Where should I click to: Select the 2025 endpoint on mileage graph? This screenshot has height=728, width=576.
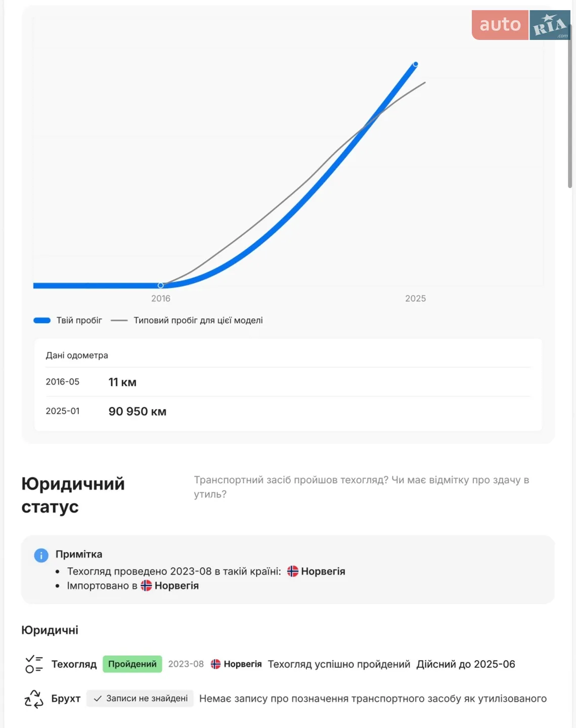(416, 64)
